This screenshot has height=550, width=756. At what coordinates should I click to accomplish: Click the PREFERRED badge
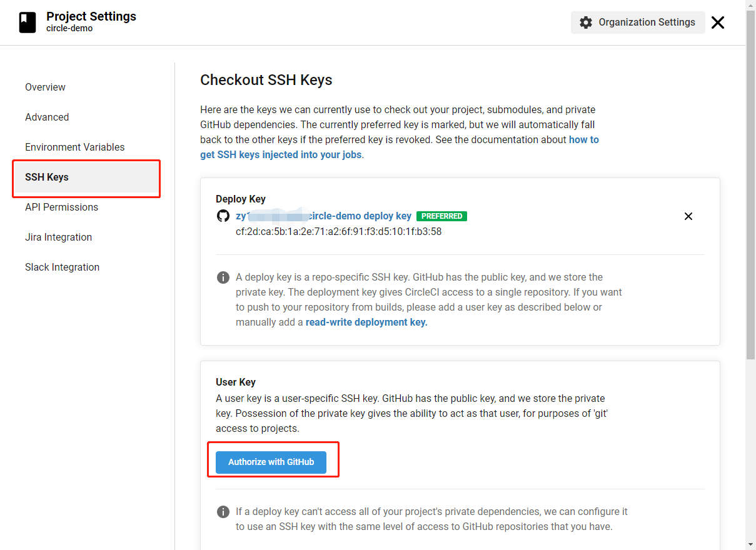pos(441,216)
